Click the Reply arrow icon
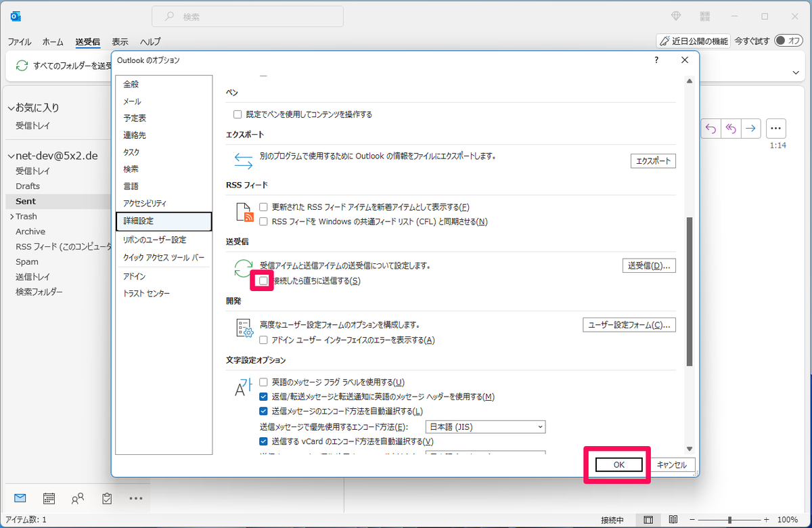 point(710,128)
